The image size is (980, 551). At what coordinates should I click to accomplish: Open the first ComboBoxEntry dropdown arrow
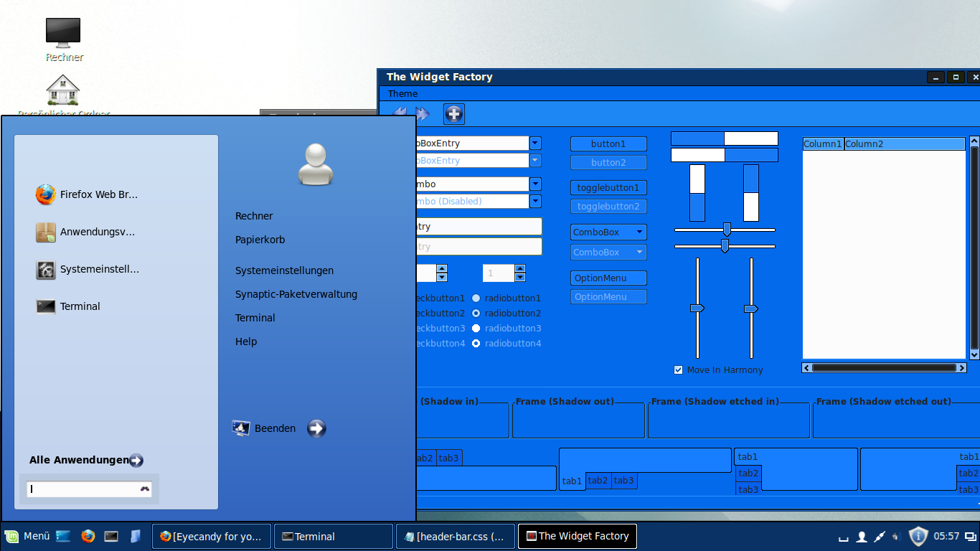(535, 143)
